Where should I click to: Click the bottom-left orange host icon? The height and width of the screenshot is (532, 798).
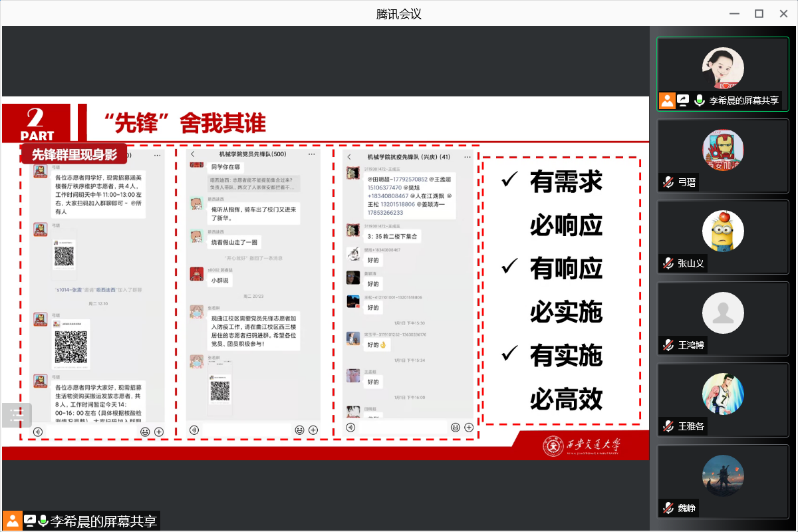click(12, 521)
